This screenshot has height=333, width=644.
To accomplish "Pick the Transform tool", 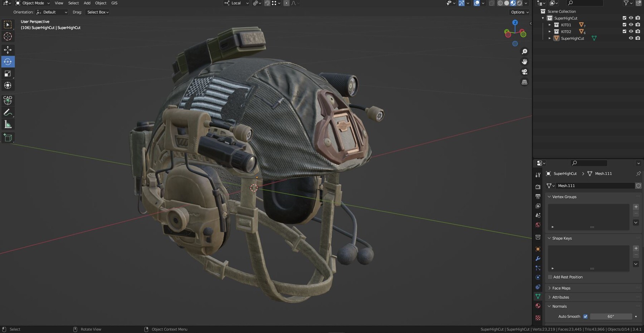I will pyautogui.click(x=8, y=85).
